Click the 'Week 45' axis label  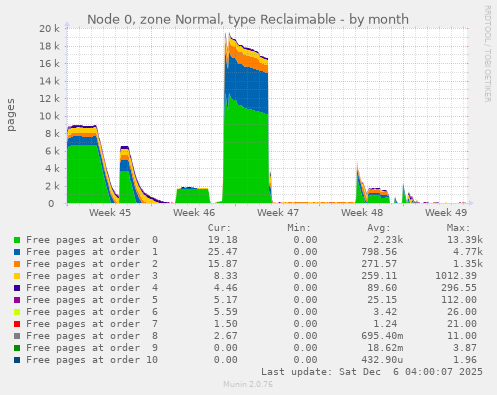[x=110, y=212]
